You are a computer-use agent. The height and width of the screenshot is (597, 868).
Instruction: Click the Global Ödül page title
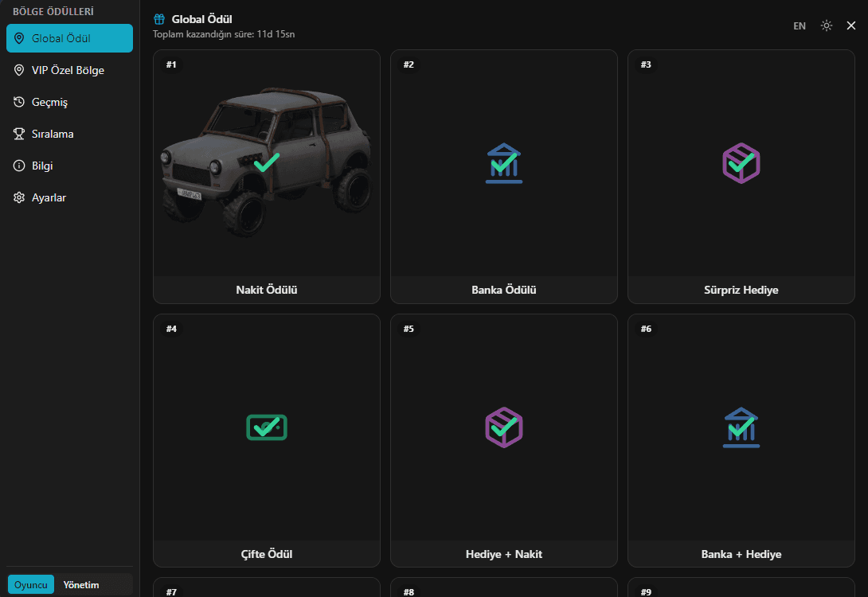(x=201, y=19)
